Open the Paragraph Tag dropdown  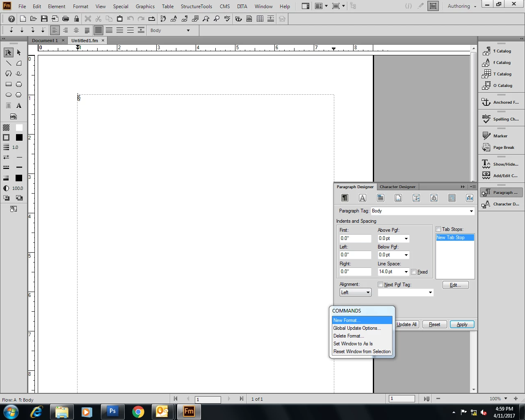(471, 211)
